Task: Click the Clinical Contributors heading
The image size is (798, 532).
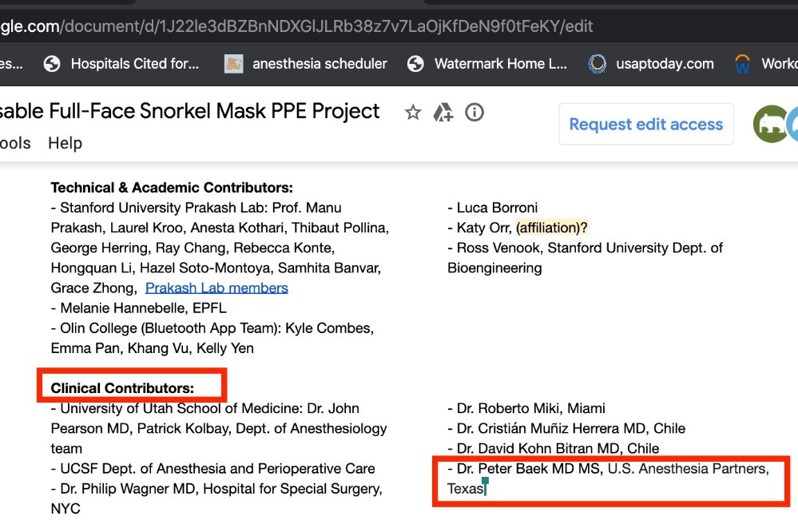Action: pyautogui.click(x=123, y=388)
